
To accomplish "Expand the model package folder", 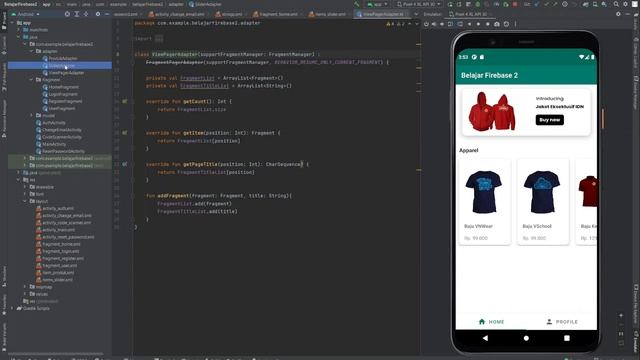I will [x=32, y=116].
